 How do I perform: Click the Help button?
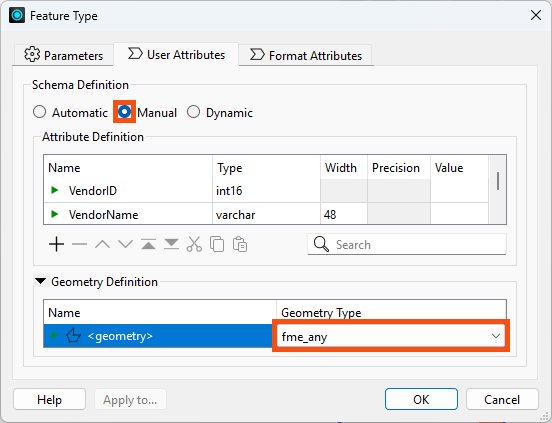[x=49, y=399]
